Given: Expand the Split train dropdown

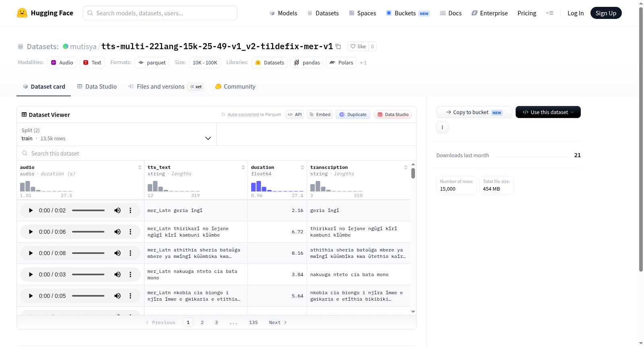Looking at the screenshot, I should point(116,134).
